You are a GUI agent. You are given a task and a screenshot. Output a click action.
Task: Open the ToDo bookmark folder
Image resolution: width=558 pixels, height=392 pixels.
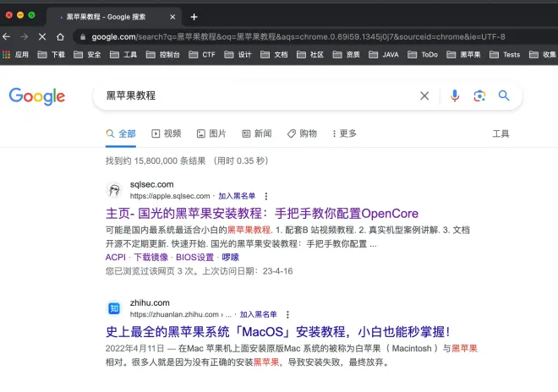pyautogui.click(x=423, y=54)
